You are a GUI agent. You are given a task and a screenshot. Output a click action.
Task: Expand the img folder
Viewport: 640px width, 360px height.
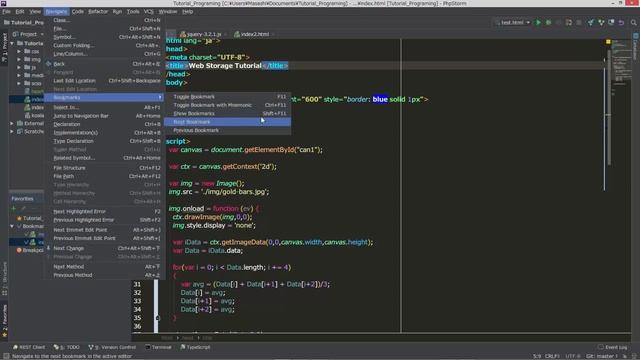click(x=19, y=59)
